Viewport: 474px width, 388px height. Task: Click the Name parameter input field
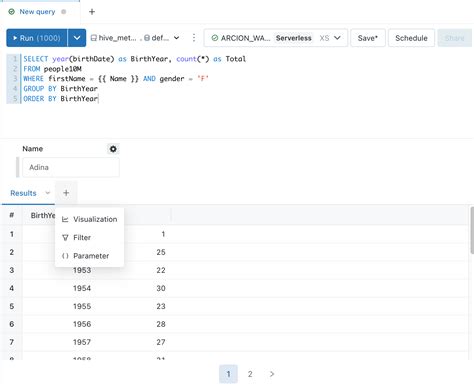click(71, 167)
